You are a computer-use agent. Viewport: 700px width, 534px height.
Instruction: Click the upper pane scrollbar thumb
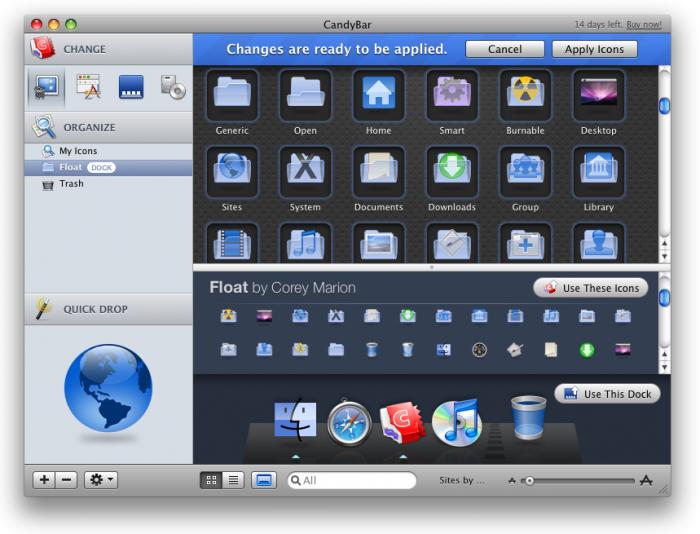click(x=664, y=106)
